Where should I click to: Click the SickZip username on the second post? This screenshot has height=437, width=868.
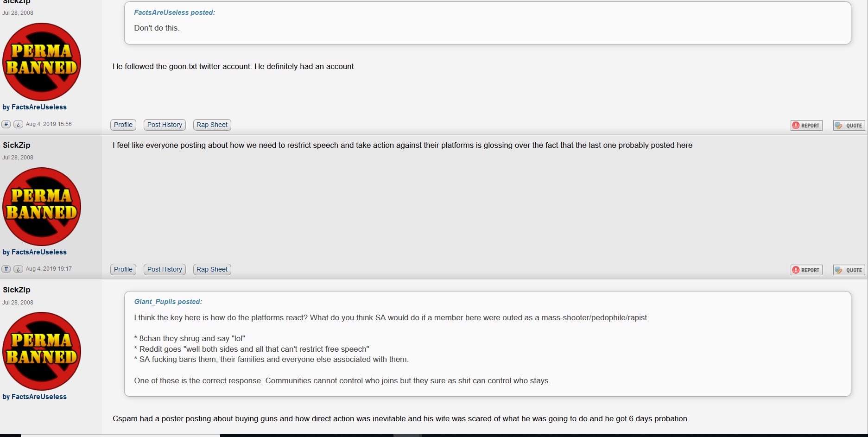17,145
